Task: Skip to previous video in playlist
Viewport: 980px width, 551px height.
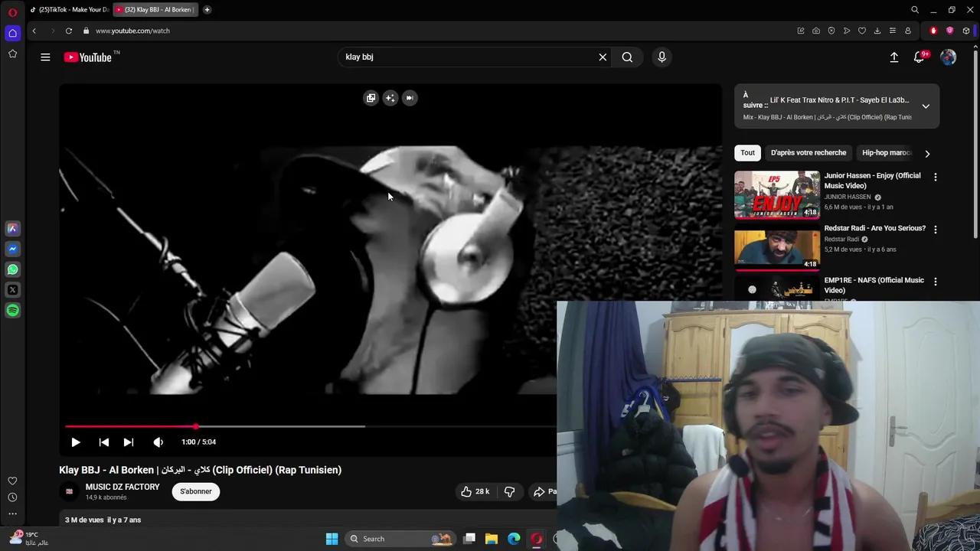Action: (x=104, y=442)
